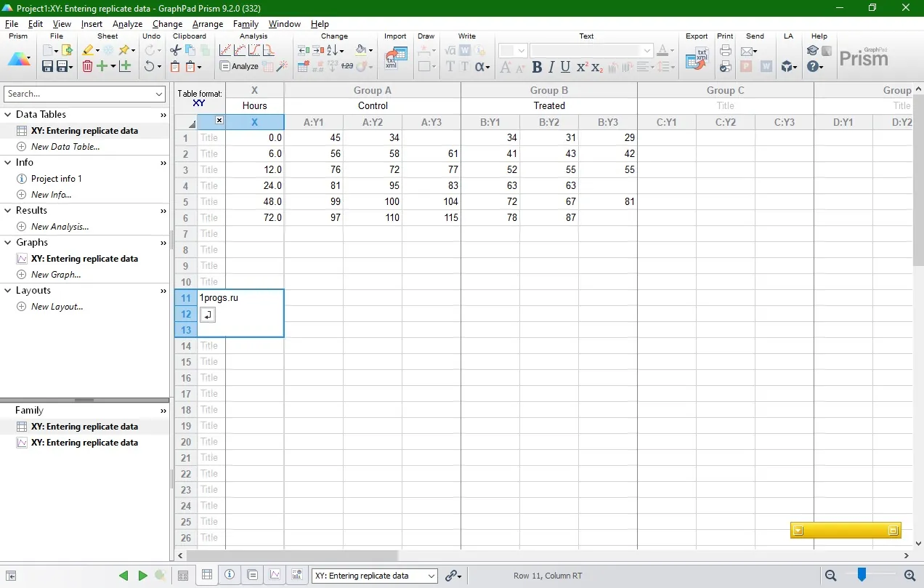The width and height of the screenshot is (924, 588).
Task: Click the zoom out magnifier icon
Action: [832, 576]
